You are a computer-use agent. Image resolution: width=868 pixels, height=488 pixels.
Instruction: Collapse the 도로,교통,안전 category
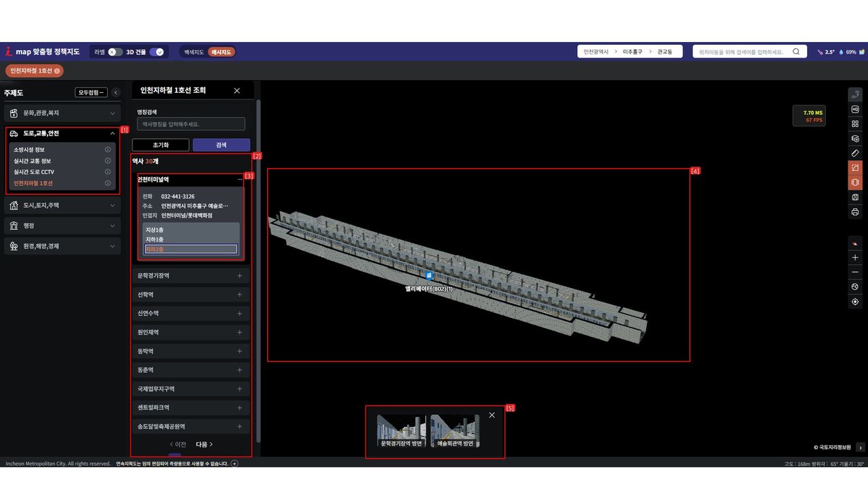coord(112,134)
